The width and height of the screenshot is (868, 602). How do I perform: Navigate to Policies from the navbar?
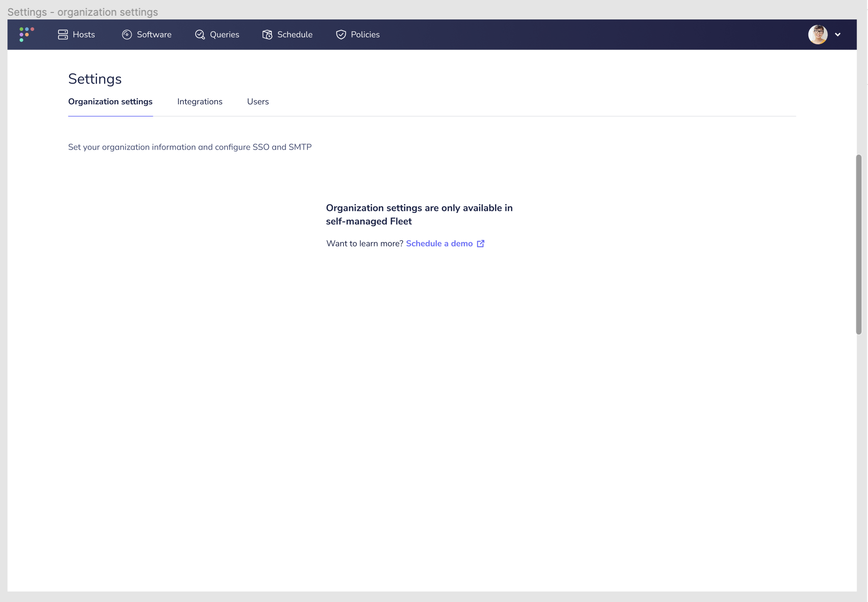pos(358,34)
